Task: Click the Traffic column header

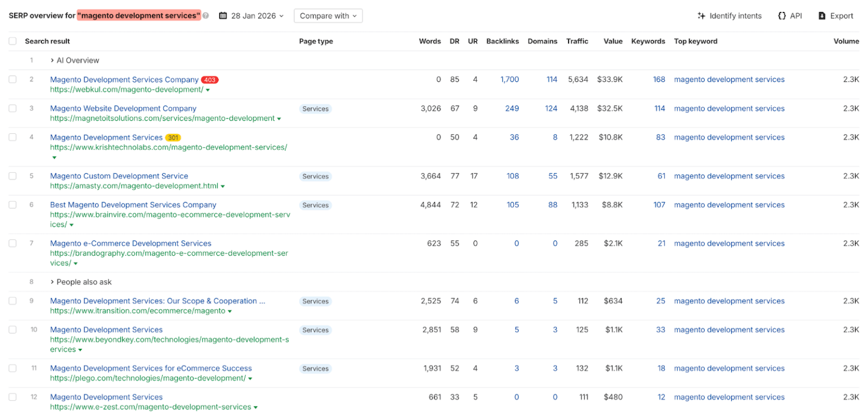Action: point(577,41)
